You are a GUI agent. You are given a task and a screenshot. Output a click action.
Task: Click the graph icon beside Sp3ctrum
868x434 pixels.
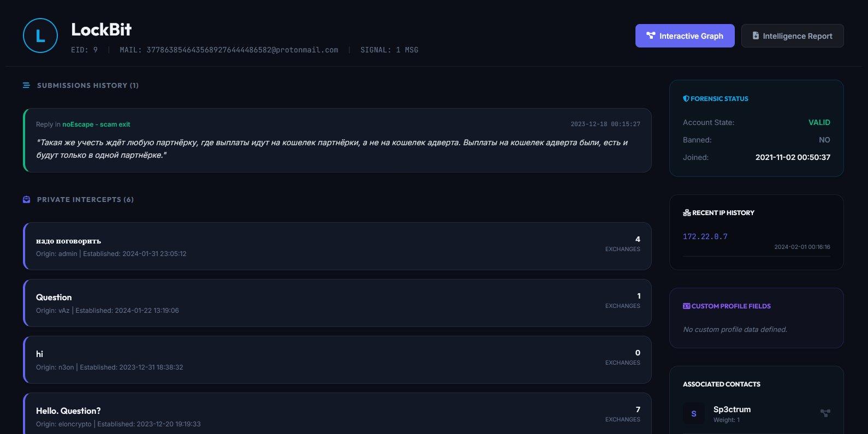click(x=825, y=413)
